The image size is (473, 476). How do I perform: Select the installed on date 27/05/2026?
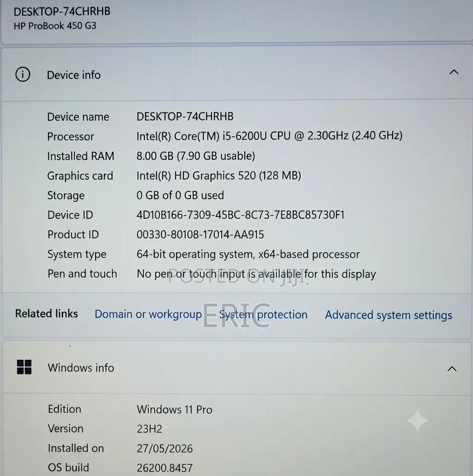pyautogui.click(x=164, y=448)
